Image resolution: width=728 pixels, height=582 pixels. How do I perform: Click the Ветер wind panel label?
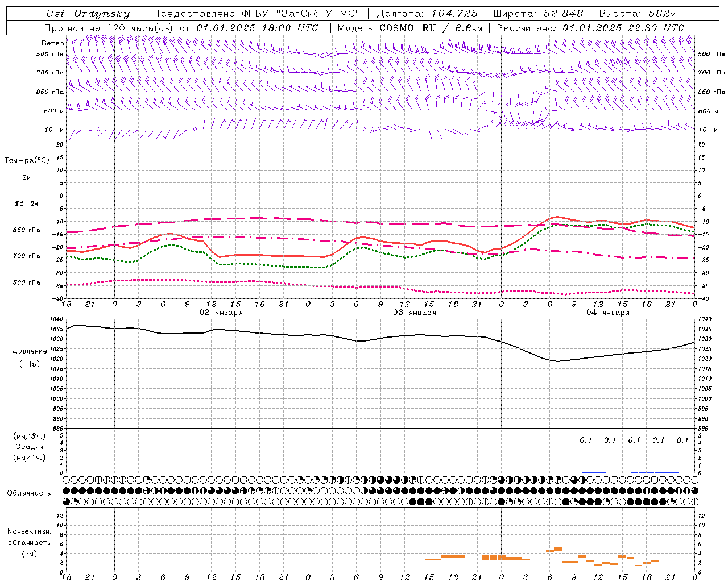[x=52, y=43]
